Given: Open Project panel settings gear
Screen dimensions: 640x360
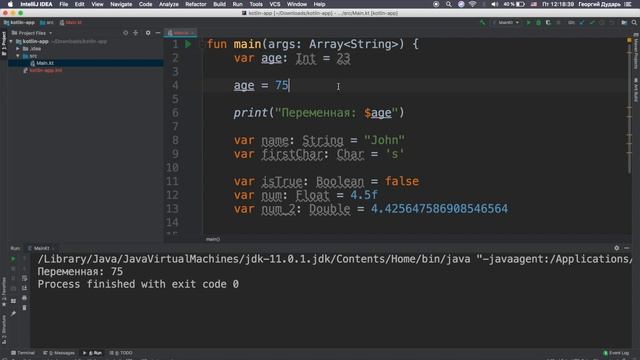Looking at the screenshot, I should tap(148, 33).
